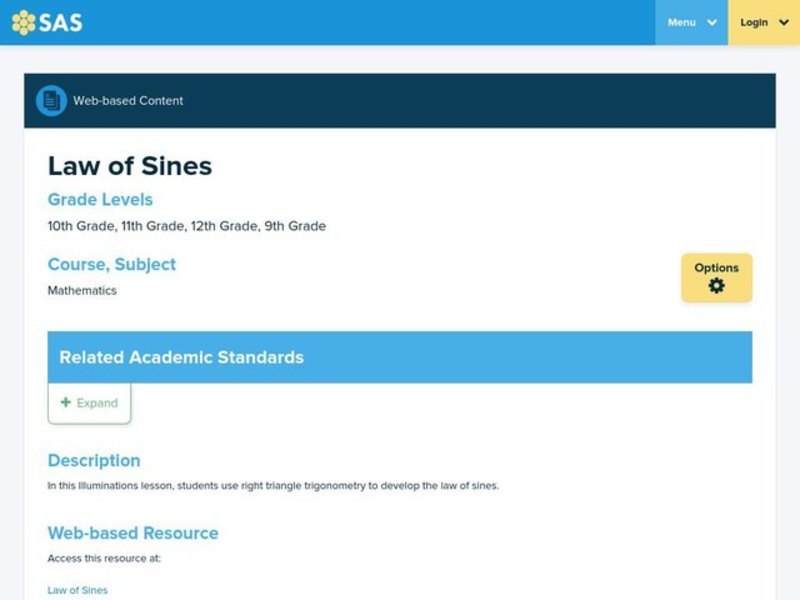Click the Course, Subject heading
Screen dimensions: 800x600
111,264
